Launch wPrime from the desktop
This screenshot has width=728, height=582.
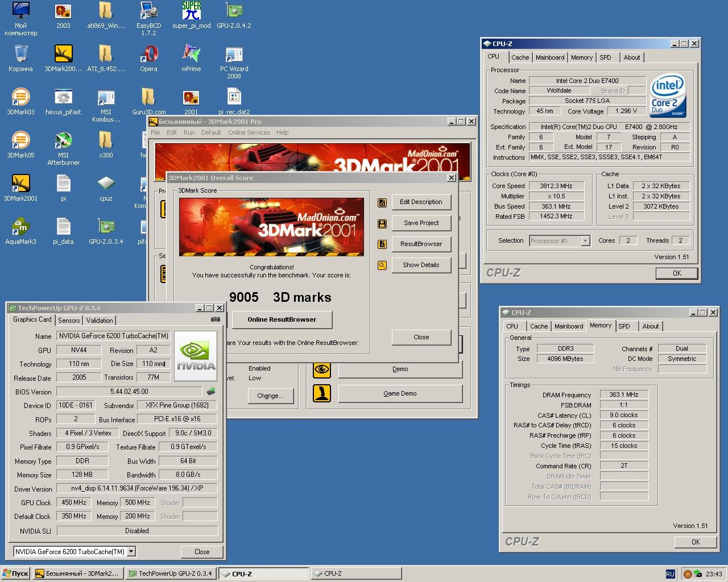tap(191, 58)
